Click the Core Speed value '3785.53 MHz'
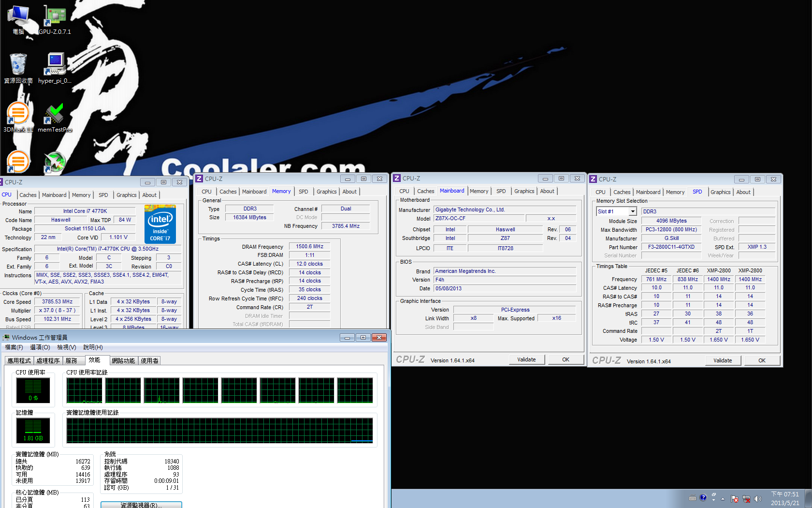 tap(57, 302)
